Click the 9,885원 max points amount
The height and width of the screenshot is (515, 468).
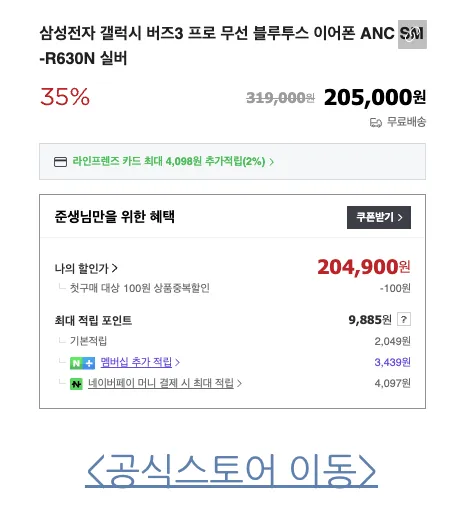point(370,320)
